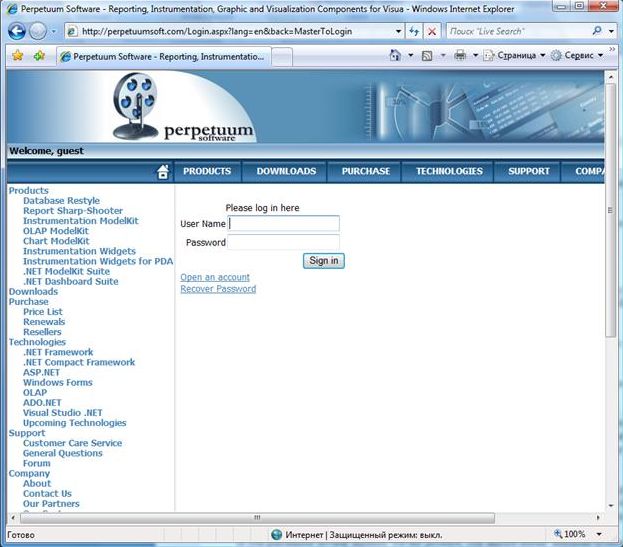Screen dimensions: 623x547
Task: Click the horizontal scrollbar right arrow
Action: (598, 518)
